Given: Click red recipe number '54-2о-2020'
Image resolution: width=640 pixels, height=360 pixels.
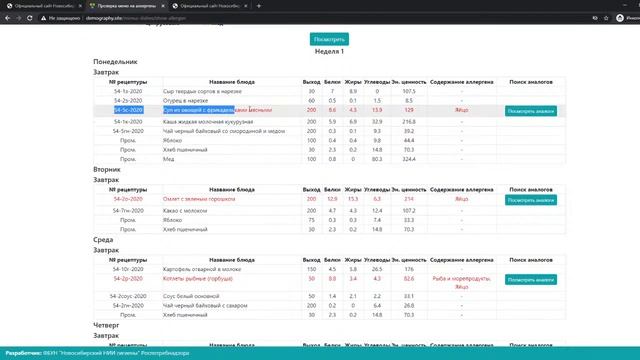Looking at the screenshot, I should tap(128, 199).
